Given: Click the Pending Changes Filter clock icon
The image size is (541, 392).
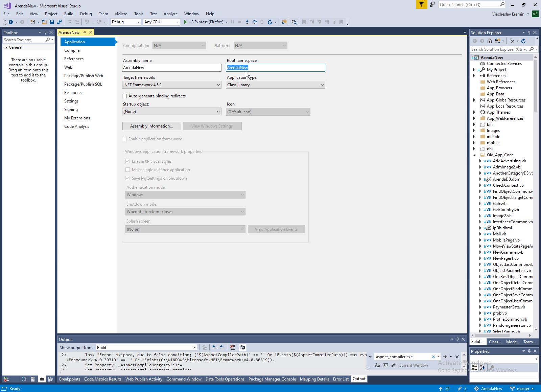Looking at the screenshot, I should [x=512, y=41].
